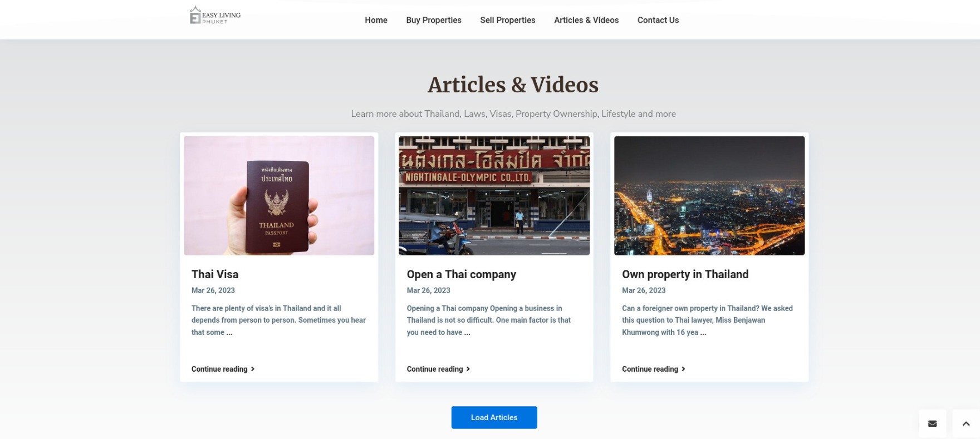
Task: Click the 'Can a foreigner own property' excerpt
Action: point(707,320)
